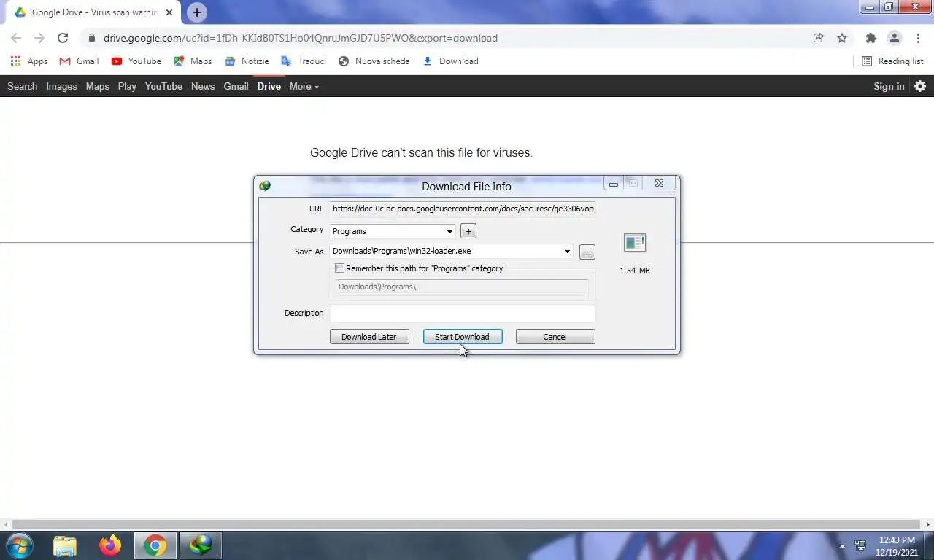View site info lock icon
Viewport: 934px width, 560px height.
click(91, 38)
